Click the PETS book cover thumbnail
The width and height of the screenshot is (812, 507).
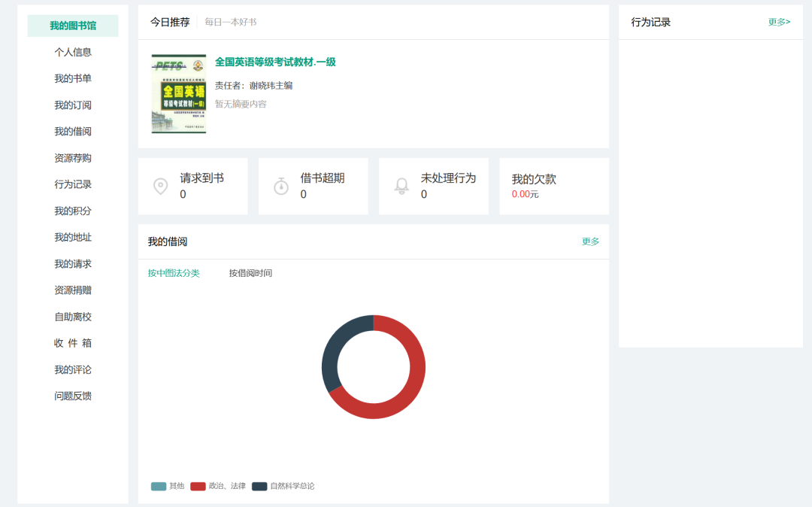178,96
